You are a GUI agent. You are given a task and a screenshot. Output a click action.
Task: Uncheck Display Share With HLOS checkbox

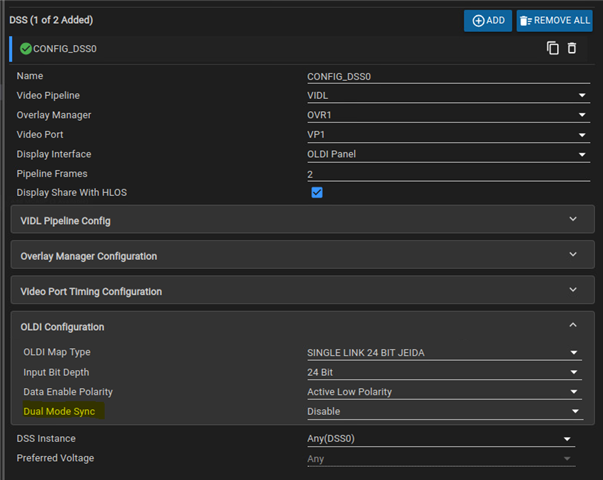(317, 192)
